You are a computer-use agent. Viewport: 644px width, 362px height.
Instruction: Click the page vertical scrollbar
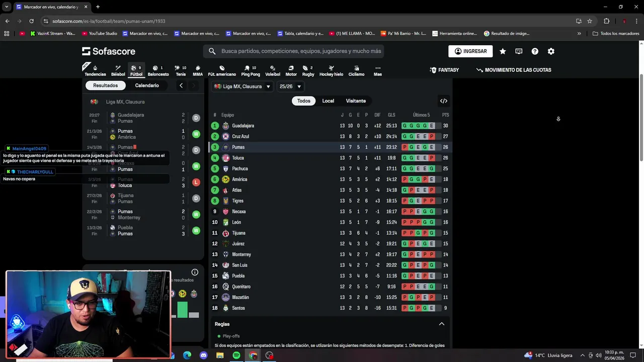[641, 118]
